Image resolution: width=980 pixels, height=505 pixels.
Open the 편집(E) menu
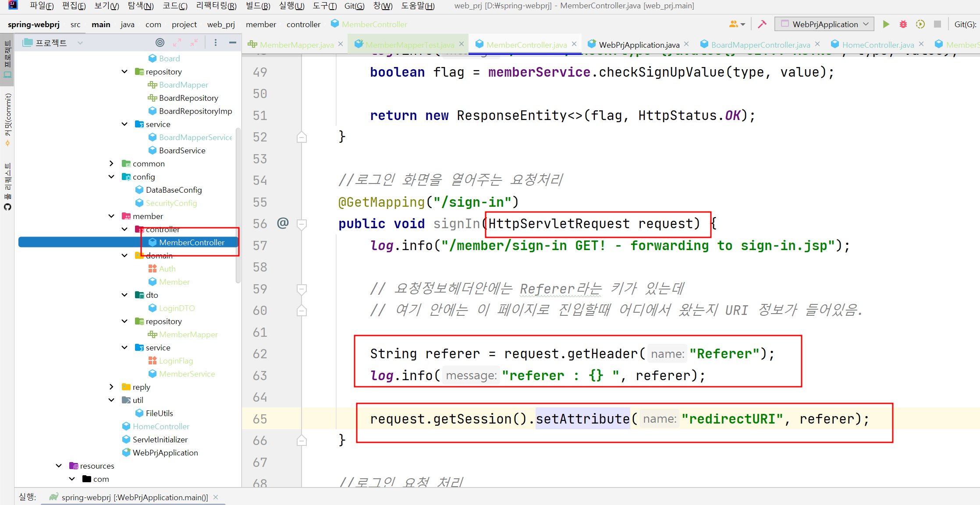74,6
